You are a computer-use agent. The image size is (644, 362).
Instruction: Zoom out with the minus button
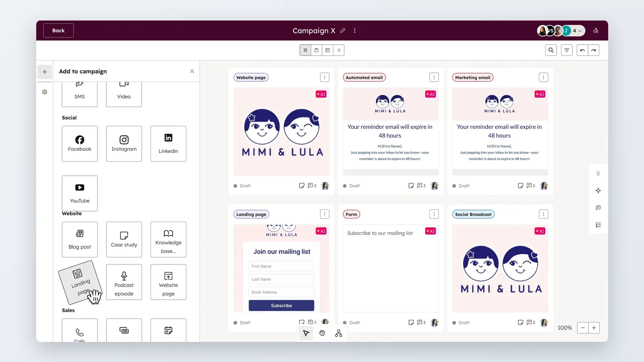point(583,328)
